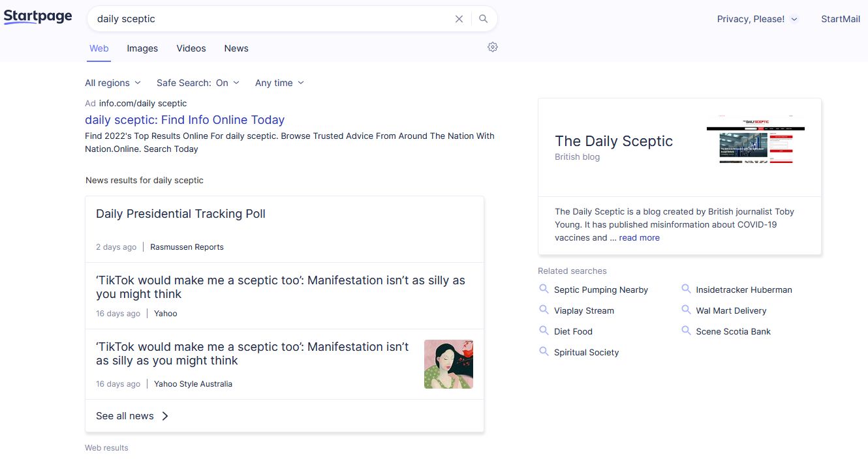Click the Startpage logo
The width and height of the screenshot is (868, 461).
[x=38, y=18]
